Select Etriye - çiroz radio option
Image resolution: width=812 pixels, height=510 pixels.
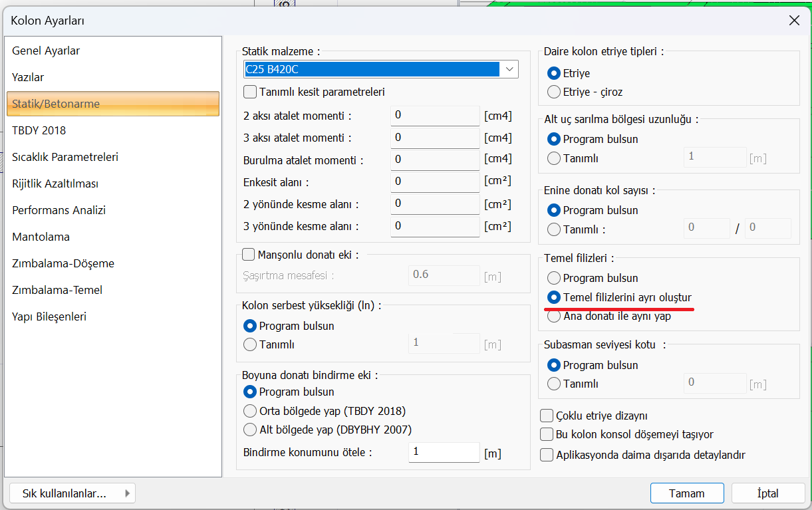pyautogui.click(x=553, y=92)
